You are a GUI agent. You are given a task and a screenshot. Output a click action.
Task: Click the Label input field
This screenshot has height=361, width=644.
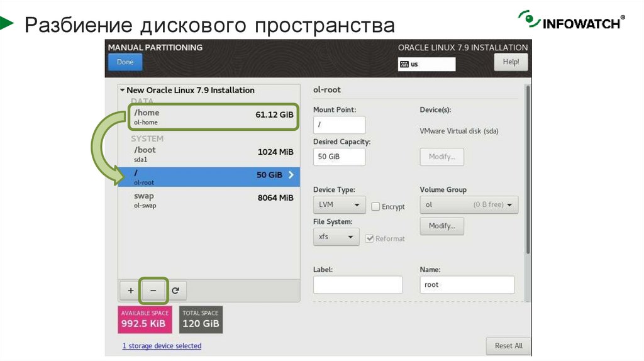point(358,285)
